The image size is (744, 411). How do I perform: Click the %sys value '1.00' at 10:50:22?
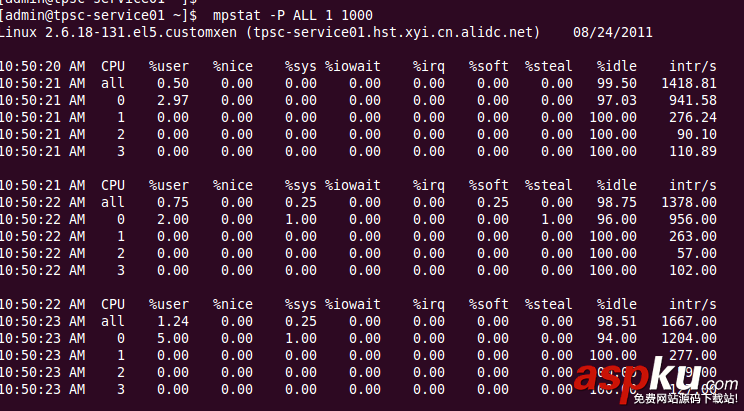(301, 220)
